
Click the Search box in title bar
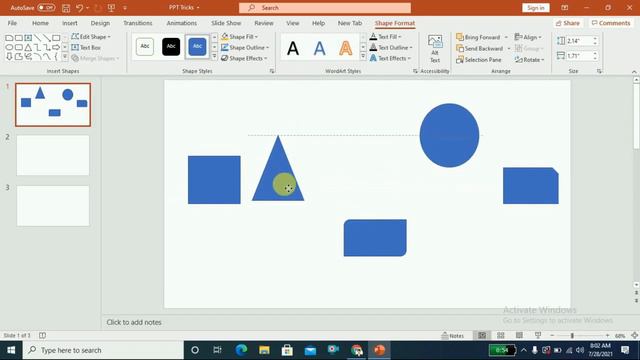tap(325, 8)
